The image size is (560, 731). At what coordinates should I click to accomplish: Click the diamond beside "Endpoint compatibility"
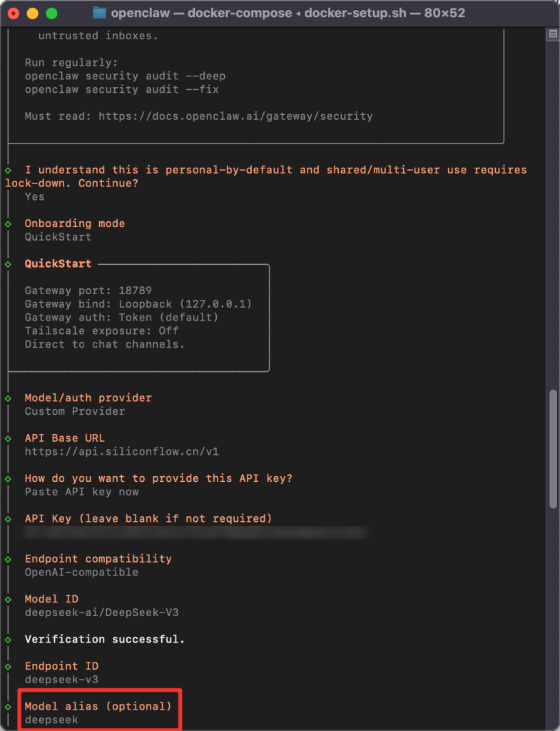[9, 559]
